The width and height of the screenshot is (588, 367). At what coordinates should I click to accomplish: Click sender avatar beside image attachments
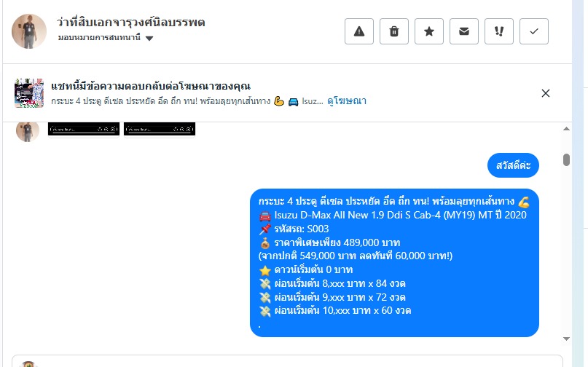pos(28,132)
